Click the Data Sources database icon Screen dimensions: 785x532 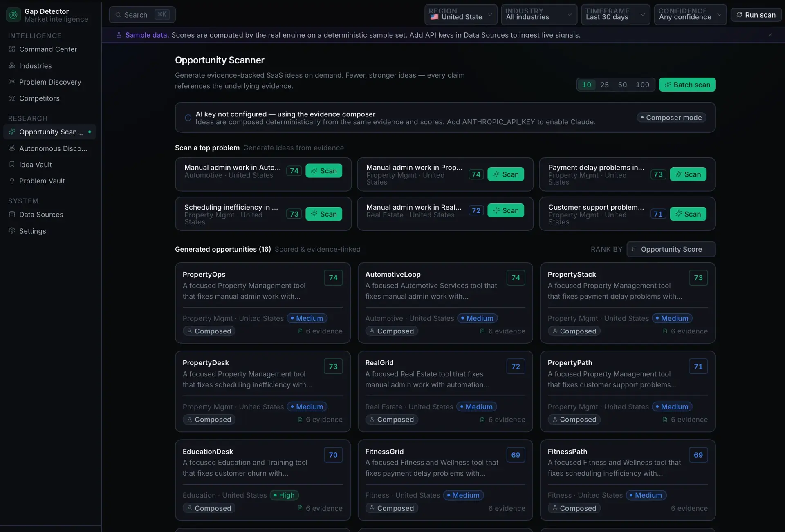[12, 214]
